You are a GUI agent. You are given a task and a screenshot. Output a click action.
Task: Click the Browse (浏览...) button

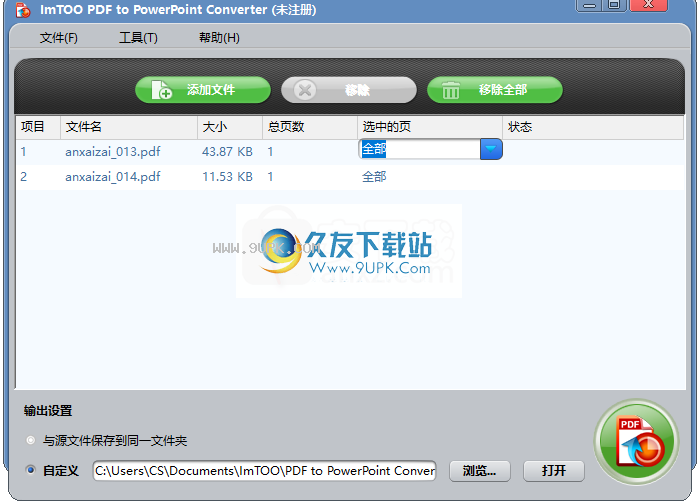click(479, 471)
